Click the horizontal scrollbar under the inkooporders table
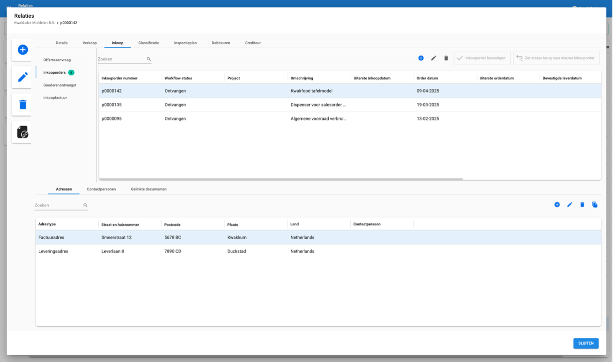Screen dimensions: 614x364 pos(281,179)
